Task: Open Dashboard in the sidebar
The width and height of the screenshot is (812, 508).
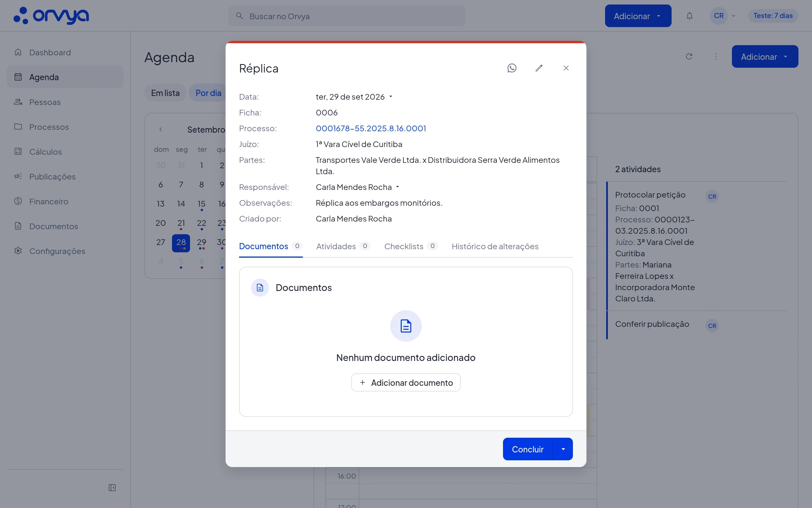Action: [x=65, y=52]
